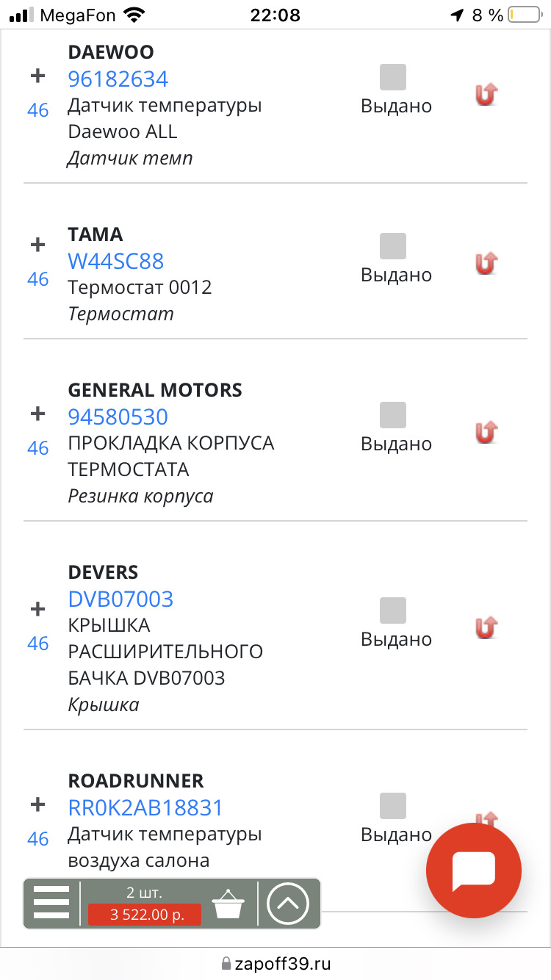The image size is (551, 980).
Task: Toggle the Выдано checkbox for DAEWOO sensor
Action: (393, 77)
